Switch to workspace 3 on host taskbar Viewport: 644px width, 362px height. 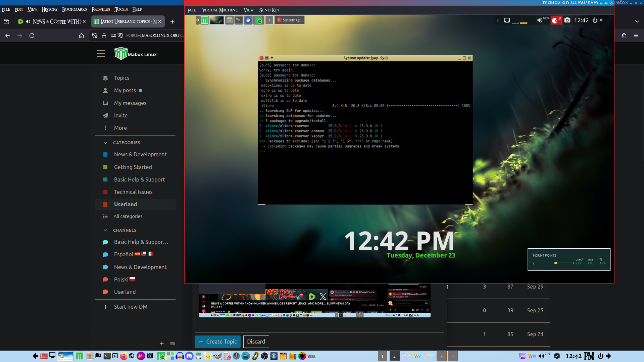(x=441, y=356)
